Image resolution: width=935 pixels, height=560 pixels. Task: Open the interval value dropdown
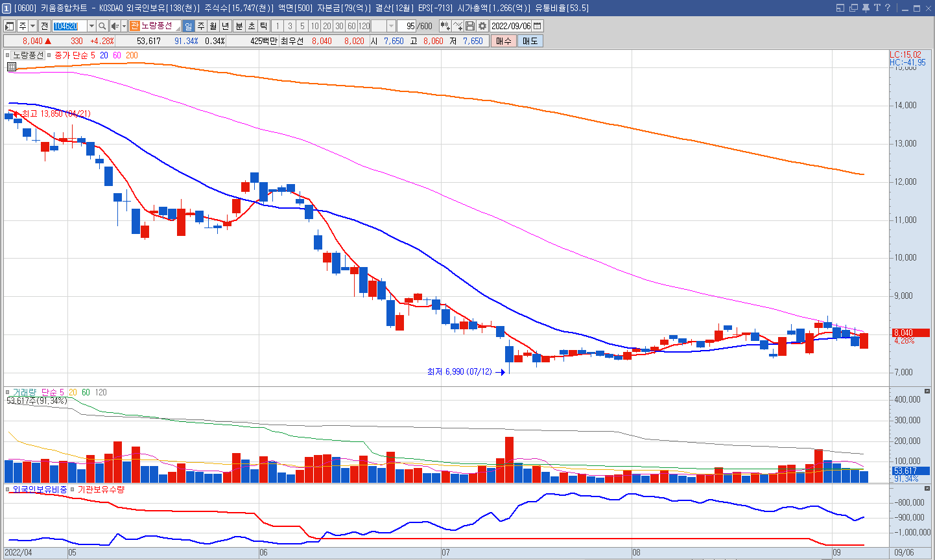pyautogui.click(x=391, y=26)
